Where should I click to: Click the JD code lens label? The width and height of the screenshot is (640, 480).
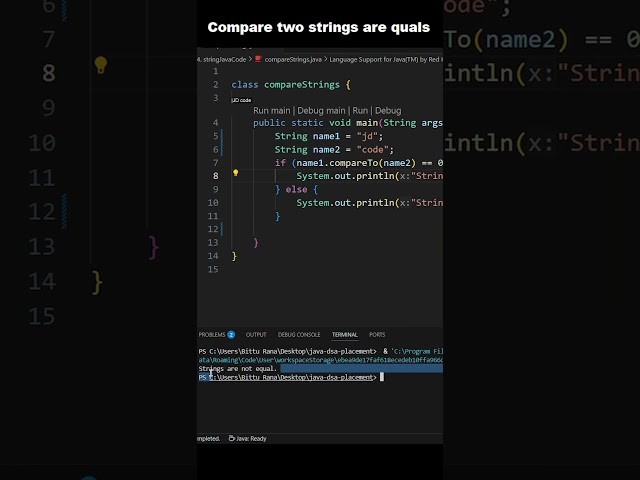tap(241, 100)
